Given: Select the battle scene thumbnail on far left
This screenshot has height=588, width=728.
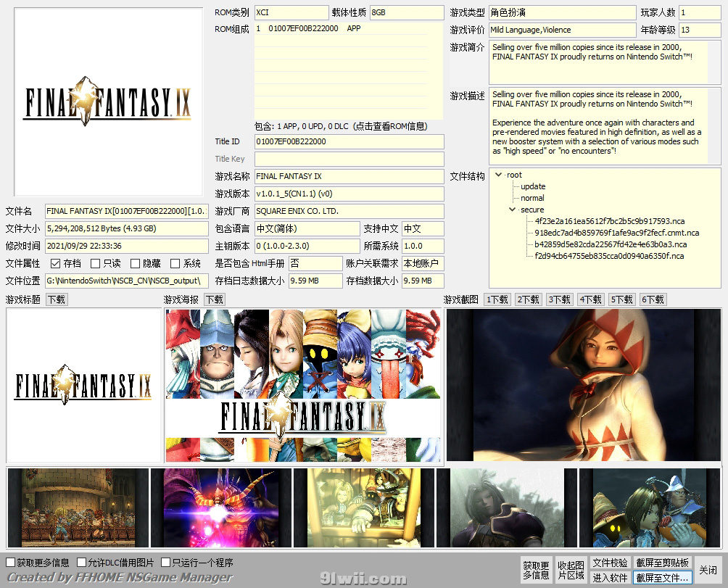Looking at the screenshot, I should (x=78, y=508).
